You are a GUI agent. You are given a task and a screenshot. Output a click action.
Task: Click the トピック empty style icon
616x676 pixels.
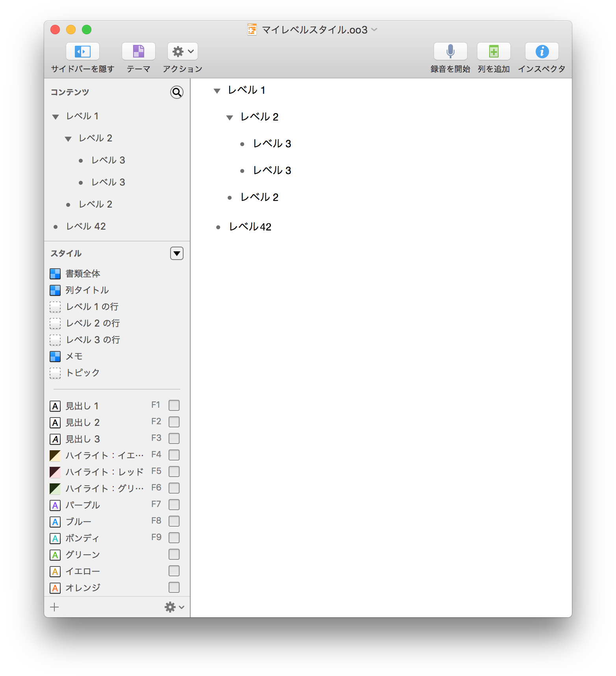pos(55,373)
